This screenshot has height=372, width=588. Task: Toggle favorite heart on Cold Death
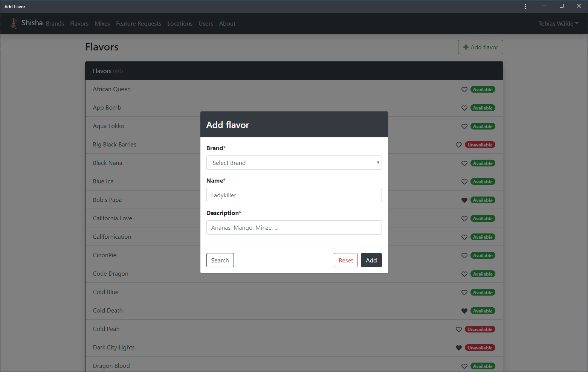tap(464, 311)
